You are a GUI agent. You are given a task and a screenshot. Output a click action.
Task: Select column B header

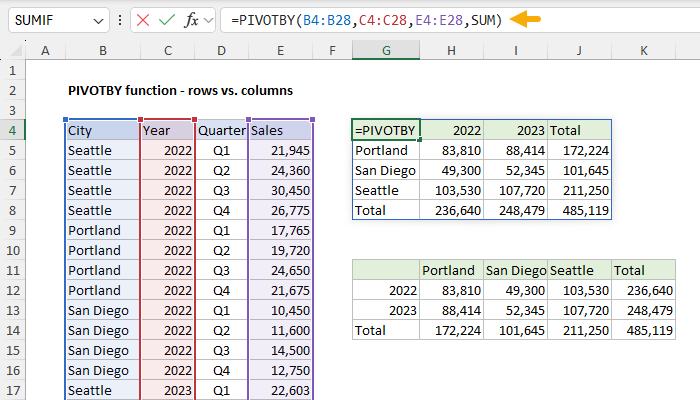pos(103,50)
